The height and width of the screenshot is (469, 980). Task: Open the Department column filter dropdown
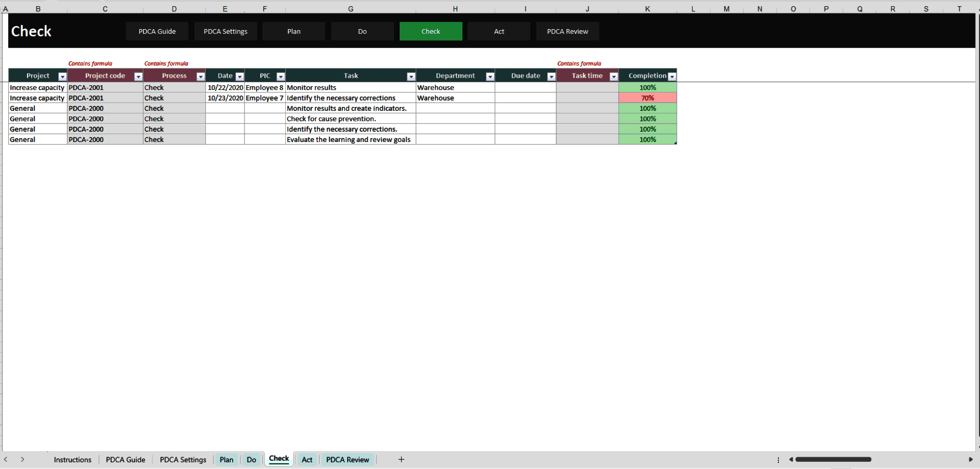tap(491, 76)
